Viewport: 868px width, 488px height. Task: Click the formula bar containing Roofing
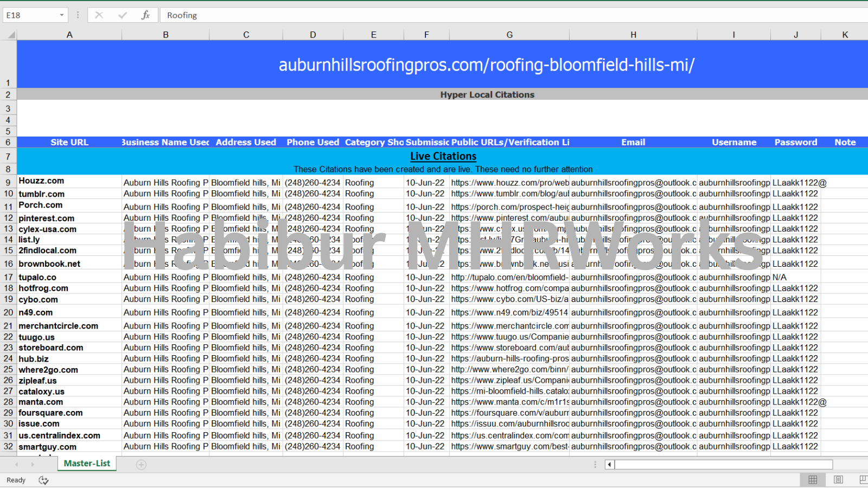tap(488, 15)
